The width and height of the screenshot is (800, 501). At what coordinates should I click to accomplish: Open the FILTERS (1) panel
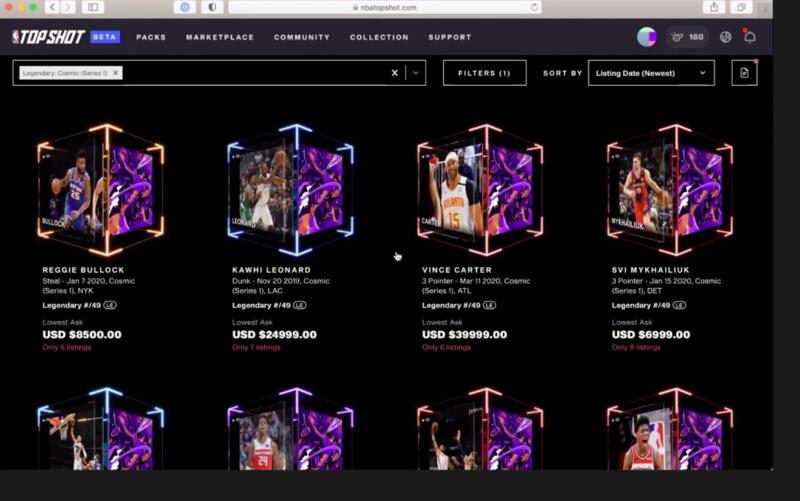pyautogui.click(x=484, y=73)
